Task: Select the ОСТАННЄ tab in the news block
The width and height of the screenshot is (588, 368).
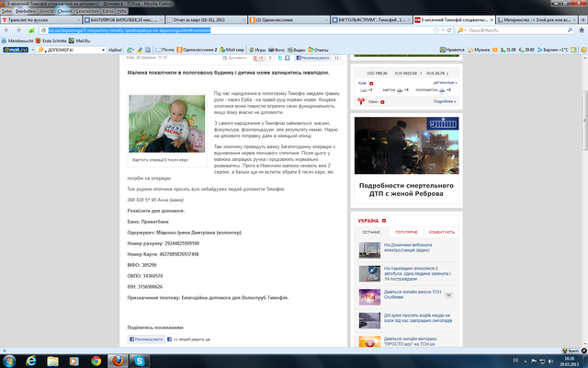Action: [369, 232]
